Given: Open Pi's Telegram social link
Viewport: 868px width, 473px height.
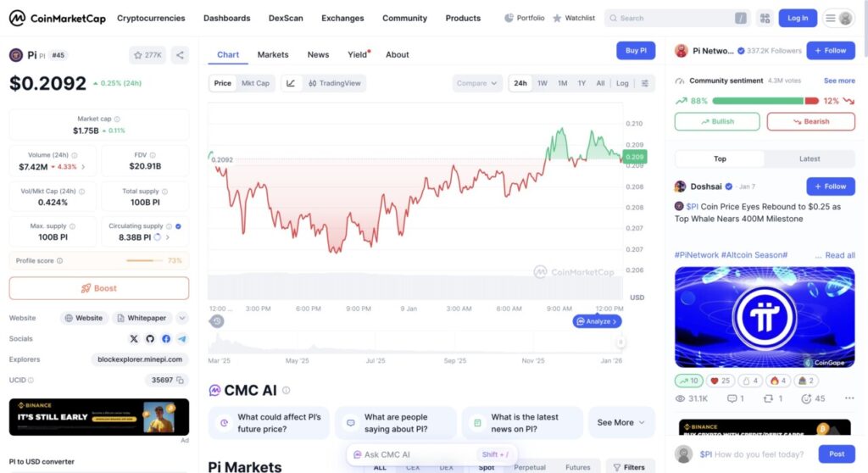Looking at the screenshot, I should point(181,338).
